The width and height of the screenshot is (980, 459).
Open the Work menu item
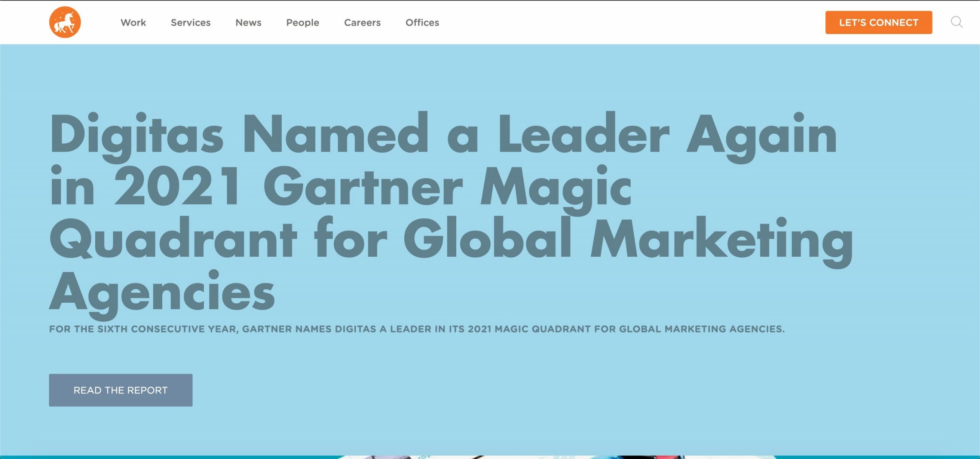click(x=133, y=23)
